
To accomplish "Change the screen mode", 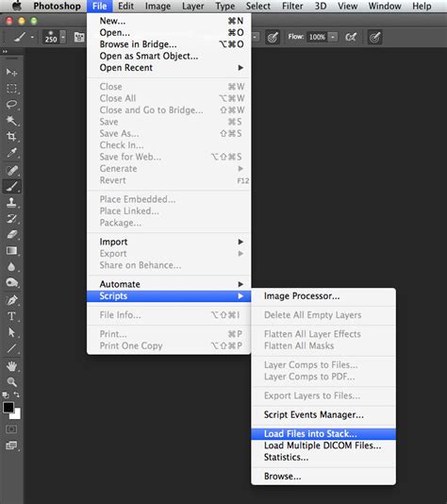I will [x=11, y=445].
